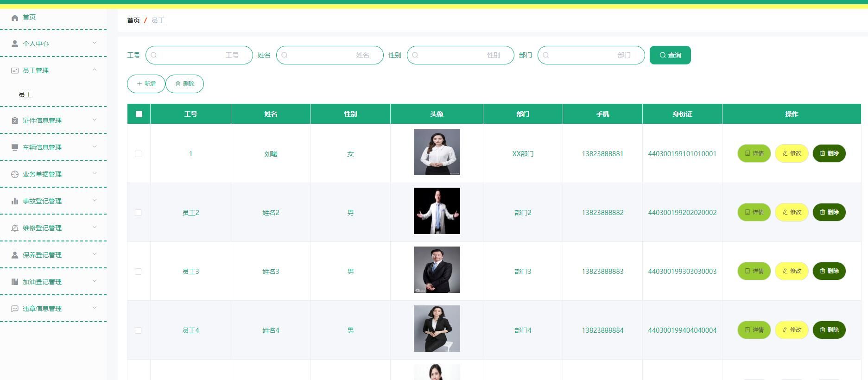Expand the 业务单据管理 chevron
The width and height of the screenshot is (868, 380).
(95, 174)
